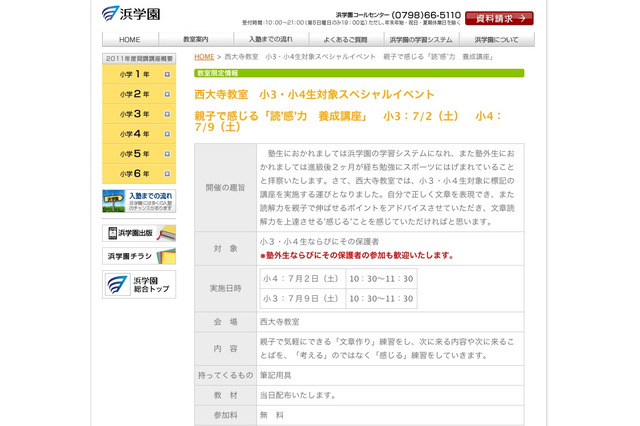Click the 小4：7月2日（土） schedule cell

tap(302, 279)
